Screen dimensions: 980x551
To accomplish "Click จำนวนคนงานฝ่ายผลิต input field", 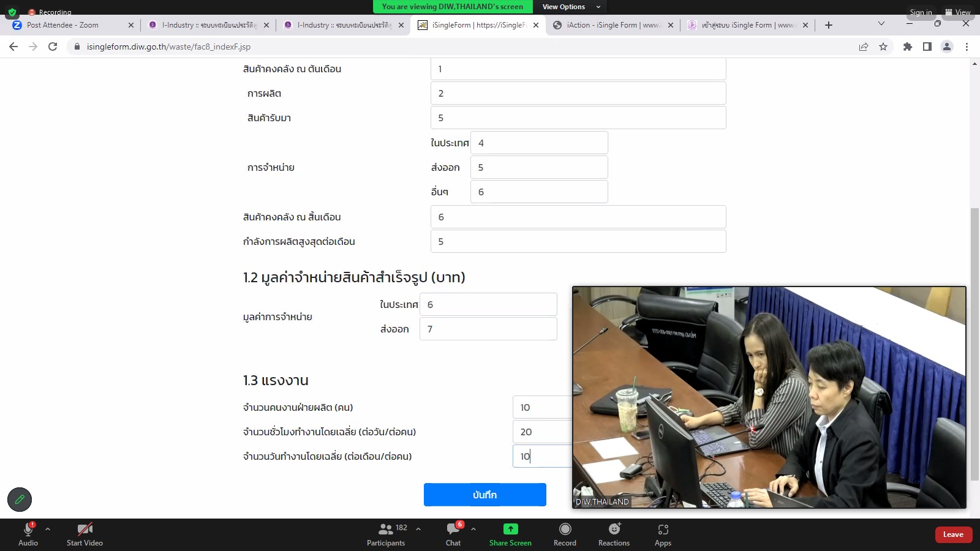I will tap(542, 407).
